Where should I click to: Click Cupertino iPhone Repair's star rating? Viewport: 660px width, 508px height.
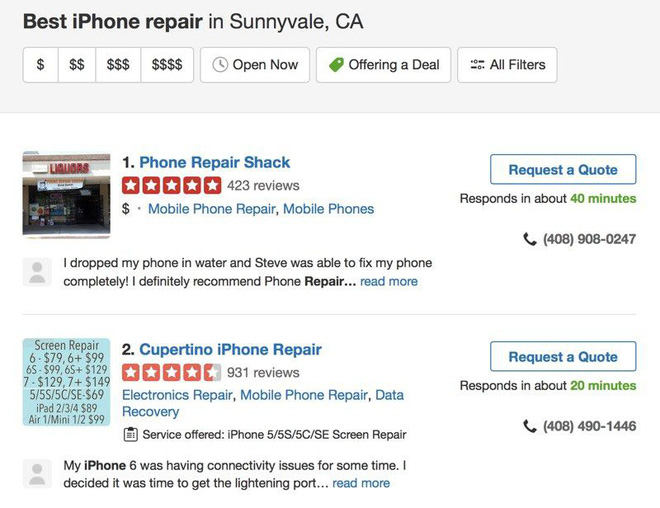pyautogui.click(x=171, y=372)
